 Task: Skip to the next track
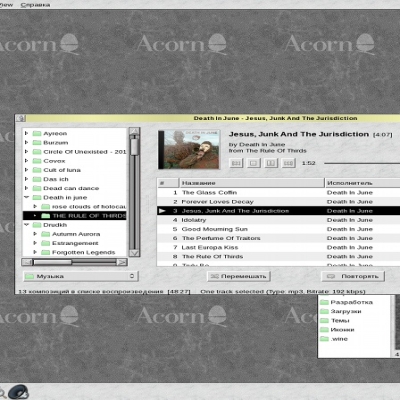coord(288,163)
